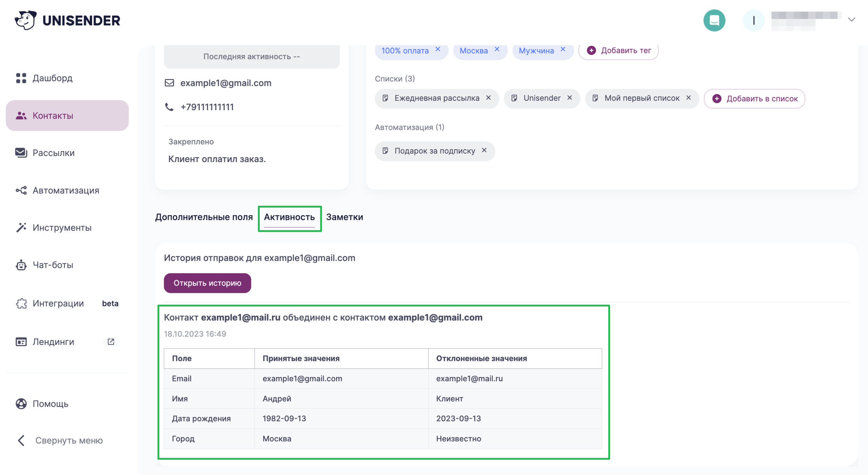The image size is (868, 475).
Task: Open Дашборд from sidebar
Action: [53, 78]
